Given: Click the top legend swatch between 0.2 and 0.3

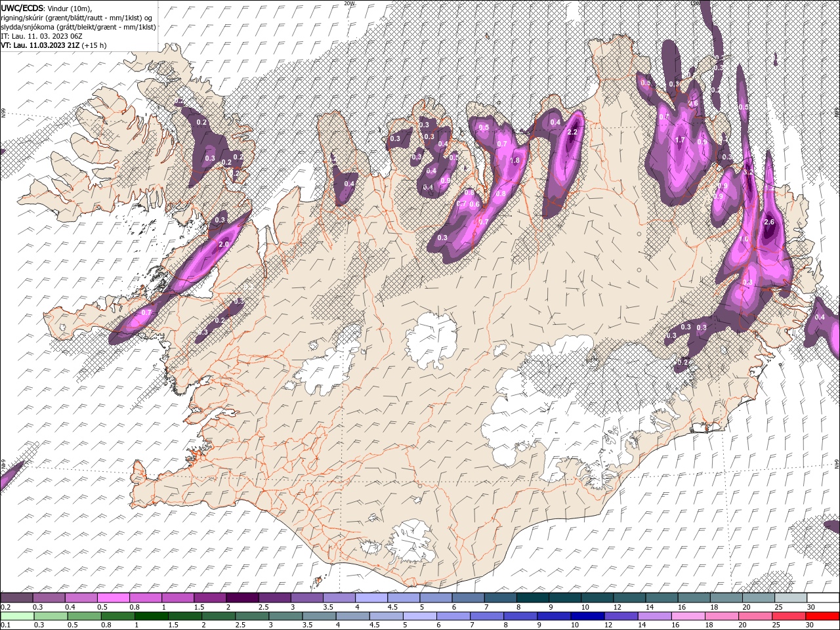Looking at the screenshot, I should [x=17, y=598].
